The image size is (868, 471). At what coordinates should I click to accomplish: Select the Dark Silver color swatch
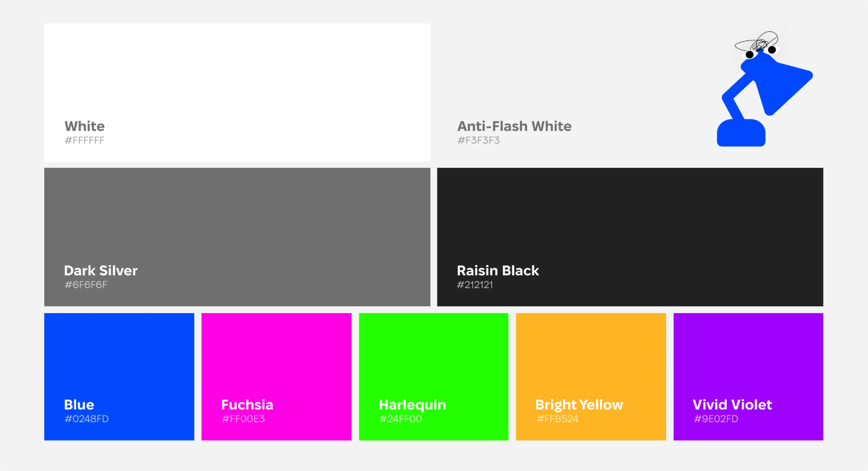(237, 237)
